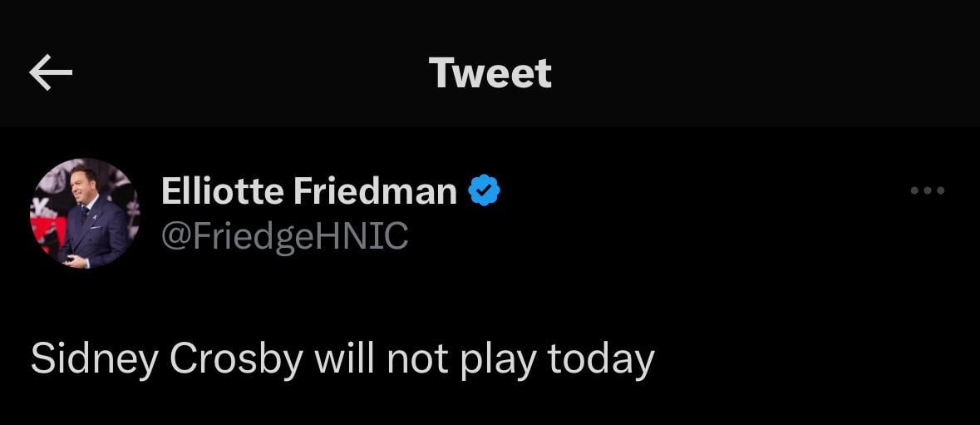Click the word "today" in the tweet
Viewport: 980px width, 425px height.
click(x=601, y=359)
